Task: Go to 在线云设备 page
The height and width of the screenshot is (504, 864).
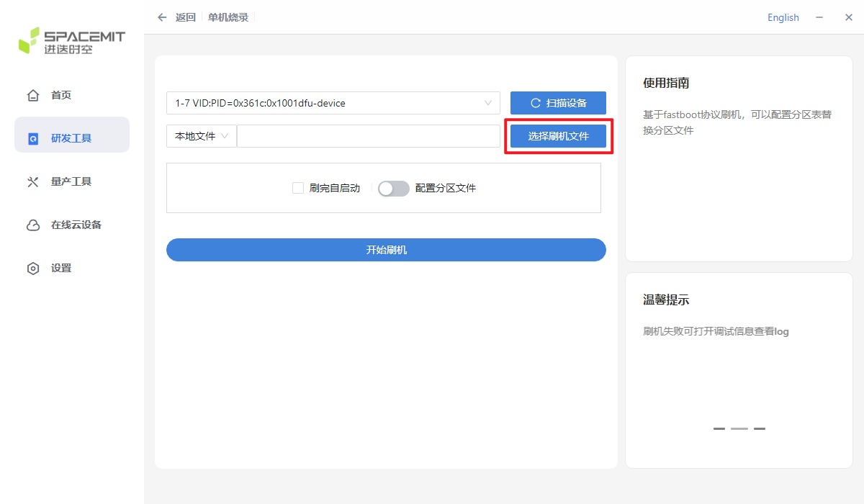Action: click(x=72, y=225)
